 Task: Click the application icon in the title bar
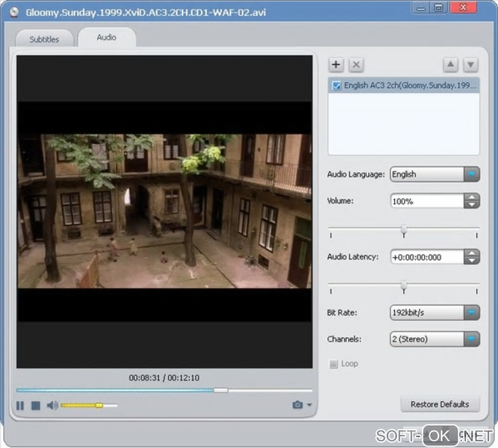[x=14, y=12]
